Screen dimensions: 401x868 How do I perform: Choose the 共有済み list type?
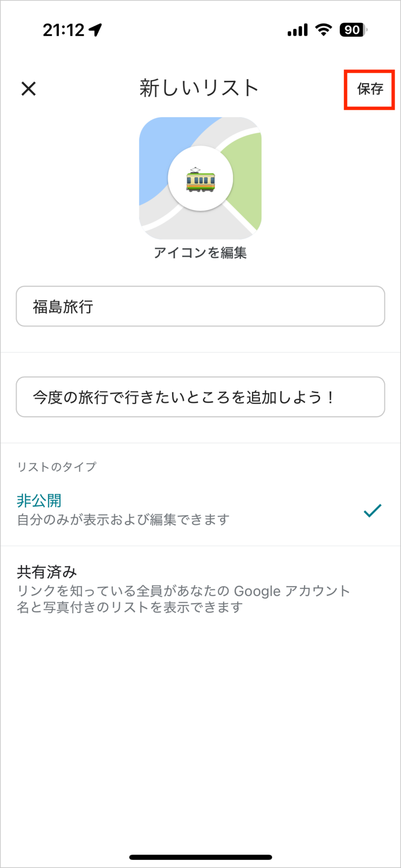click(x=47, y=572)
